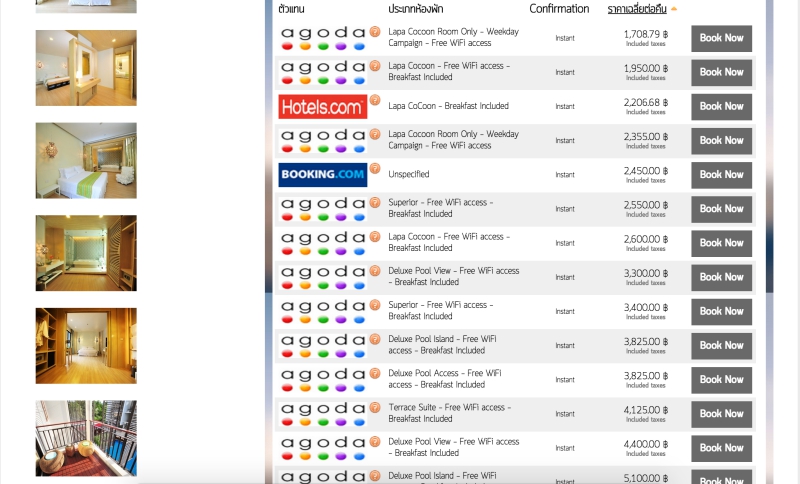Image resolution: width=800 pixels, height=484 pixels.
Task: Click the info icon in the 4,400.00 ฿ row
Action: click(x=375, y=442)
